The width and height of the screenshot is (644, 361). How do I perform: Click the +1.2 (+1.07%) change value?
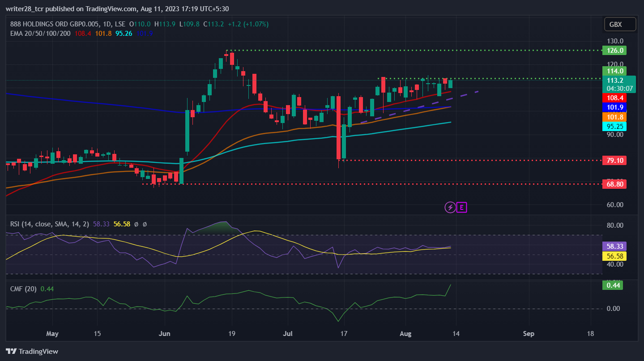coord(248,24)
